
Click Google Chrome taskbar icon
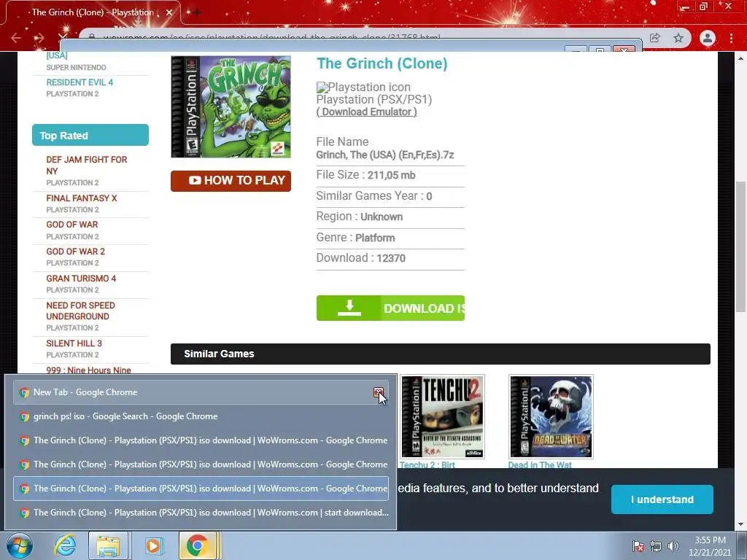click(x=198, y=545)
